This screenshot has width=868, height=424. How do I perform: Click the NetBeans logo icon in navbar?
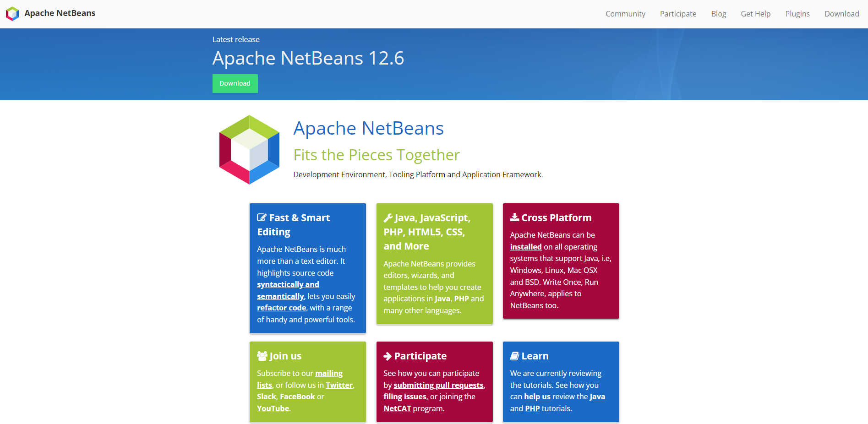click(12, 14)
